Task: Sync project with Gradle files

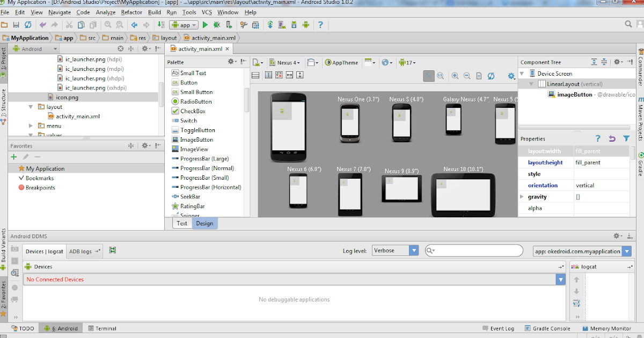Action: click(270, 24)
